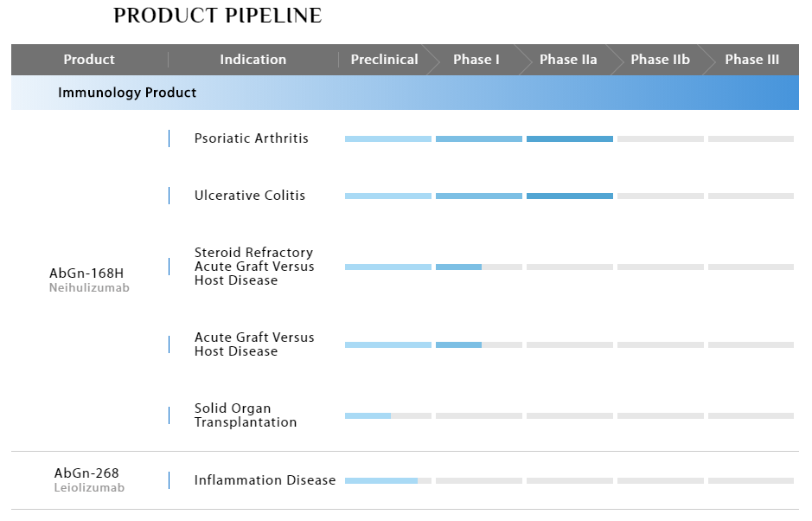Click the Inflammation Disease indication

[x=265, y=480]
